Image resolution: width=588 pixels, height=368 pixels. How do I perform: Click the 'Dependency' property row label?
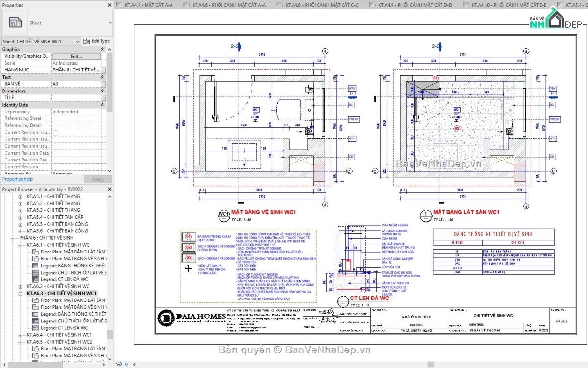point(17,112)
